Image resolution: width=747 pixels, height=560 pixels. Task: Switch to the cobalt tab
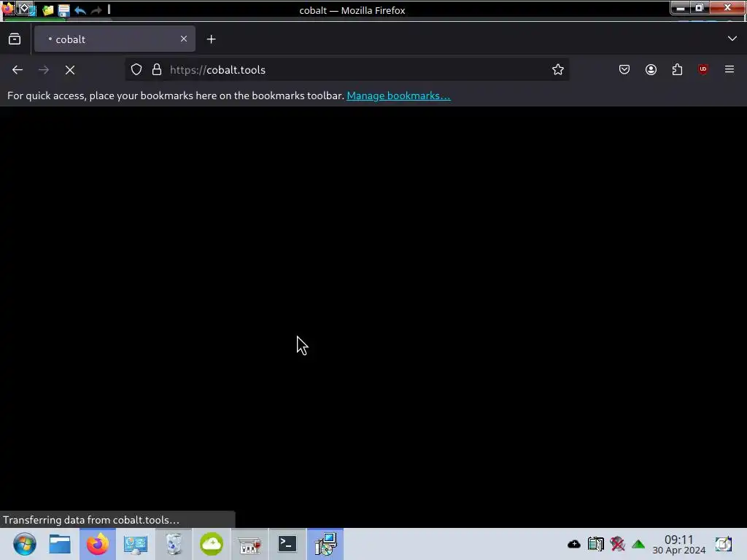pos(115,39)
